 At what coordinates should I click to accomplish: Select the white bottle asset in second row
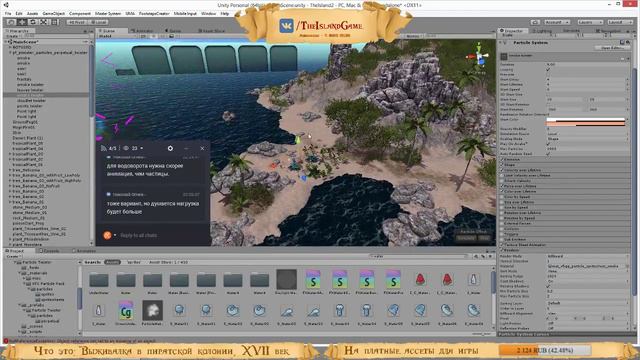pos(98,311)
